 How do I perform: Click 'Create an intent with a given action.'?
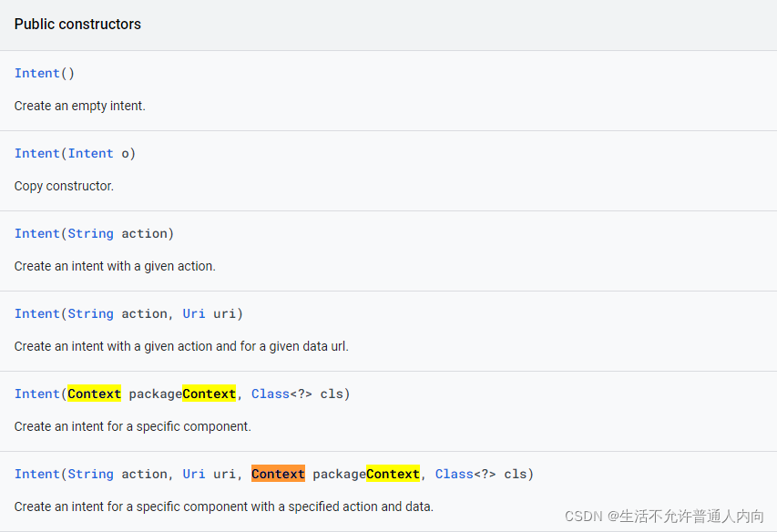click(x=115, y=267)
